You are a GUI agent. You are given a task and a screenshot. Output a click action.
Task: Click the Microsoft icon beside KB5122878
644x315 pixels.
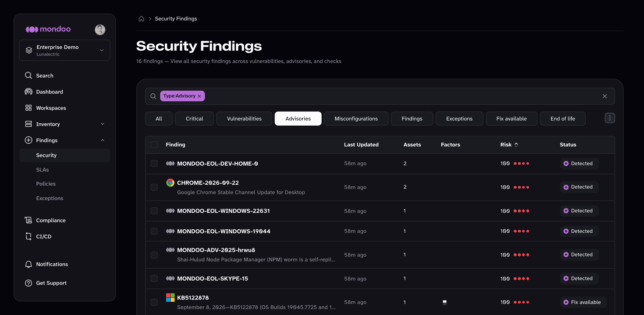click(170, 298)
